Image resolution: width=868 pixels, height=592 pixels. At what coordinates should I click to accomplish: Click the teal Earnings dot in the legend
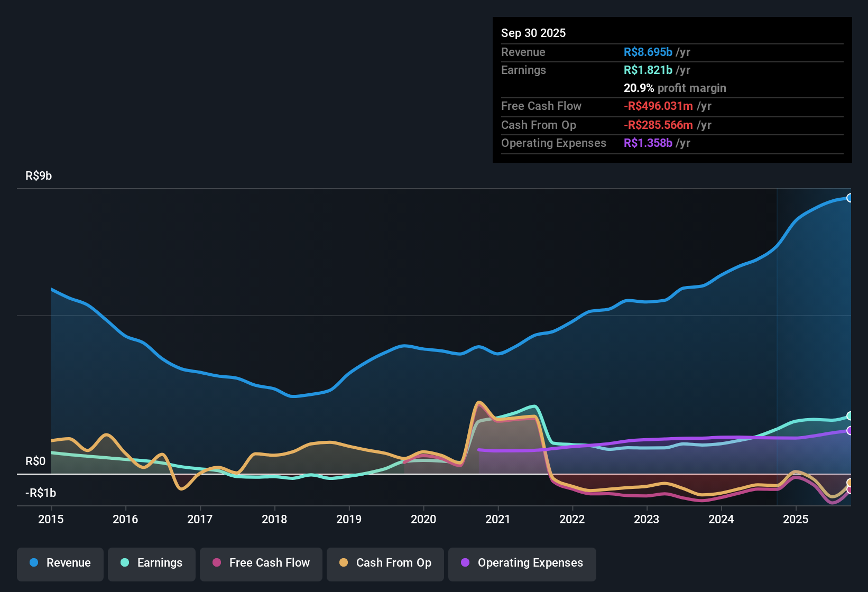point(125,563)
